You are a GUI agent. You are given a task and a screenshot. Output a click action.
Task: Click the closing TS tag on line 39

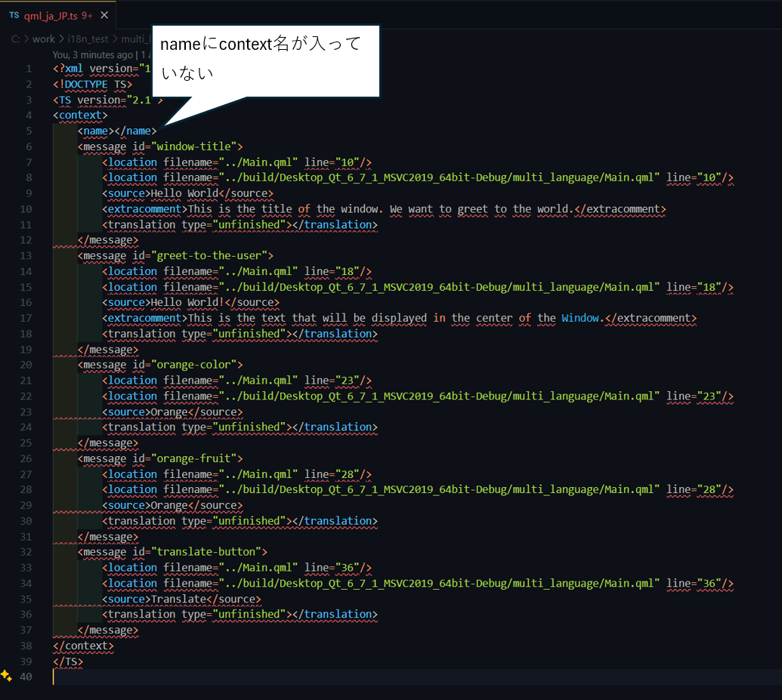(68, 661)
